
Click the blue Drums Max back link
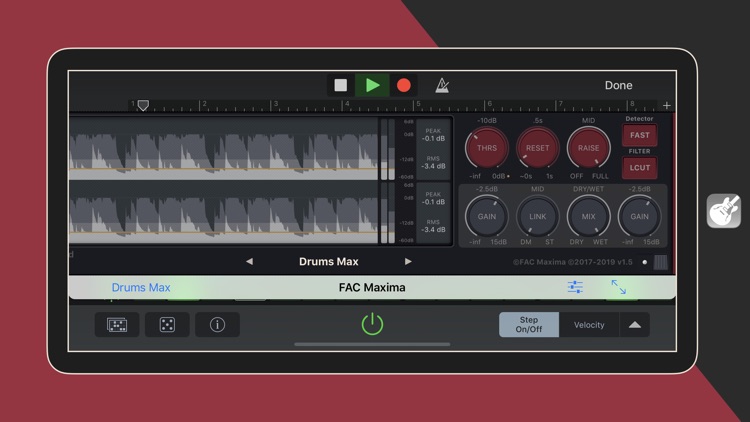click(141, 288)
